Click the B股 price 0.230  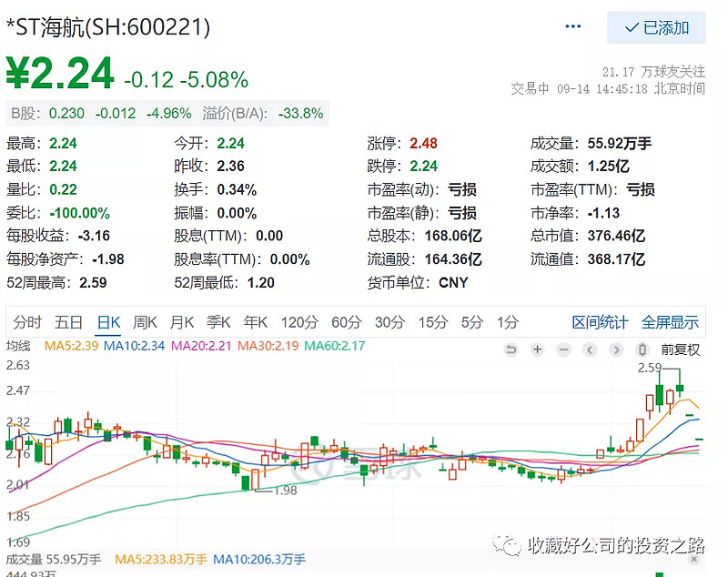pos(66,113)
